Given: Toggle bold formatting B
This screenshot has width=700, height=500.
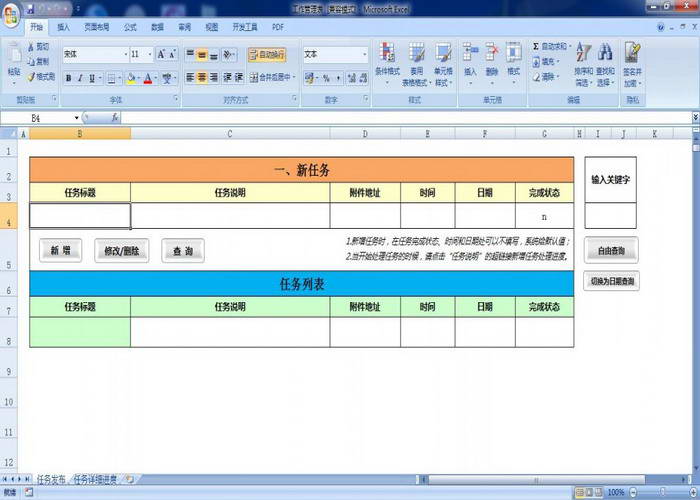Looking at the screenshot, I should tap(68, 79).
